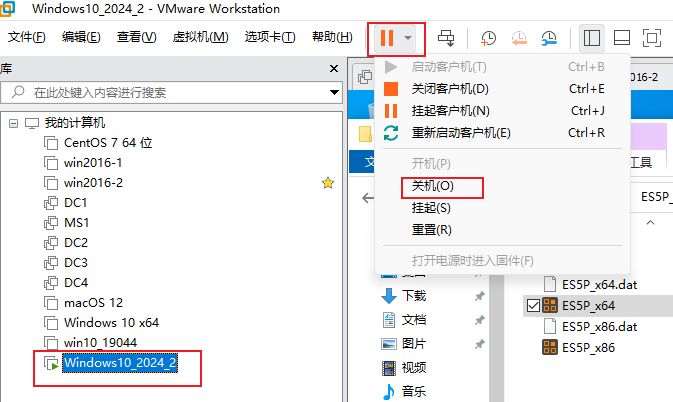
Task: Select the Windows10_2024_2 virtual machine
Action: pos(120,363)
